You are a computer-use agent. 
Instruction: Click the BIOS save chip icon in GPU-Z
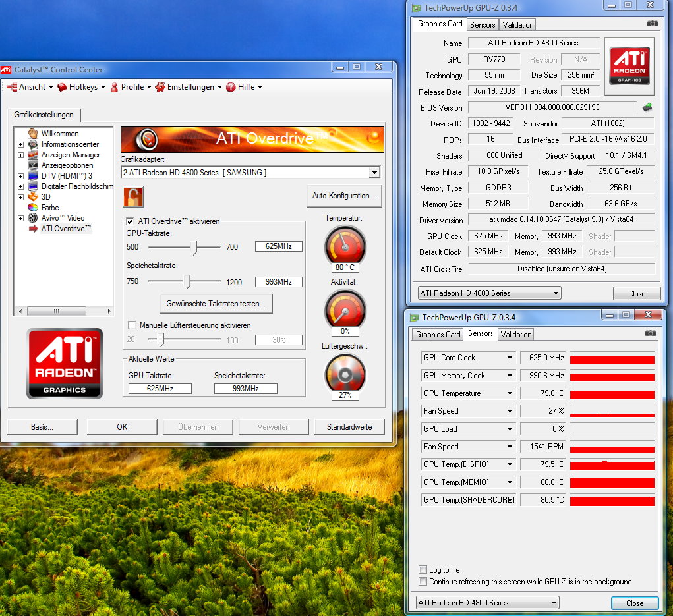(x=647, y=107)
